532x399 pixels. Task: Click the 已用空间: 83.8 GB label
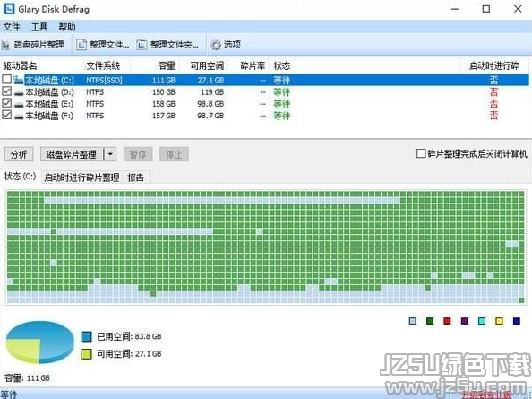point(129,336)
